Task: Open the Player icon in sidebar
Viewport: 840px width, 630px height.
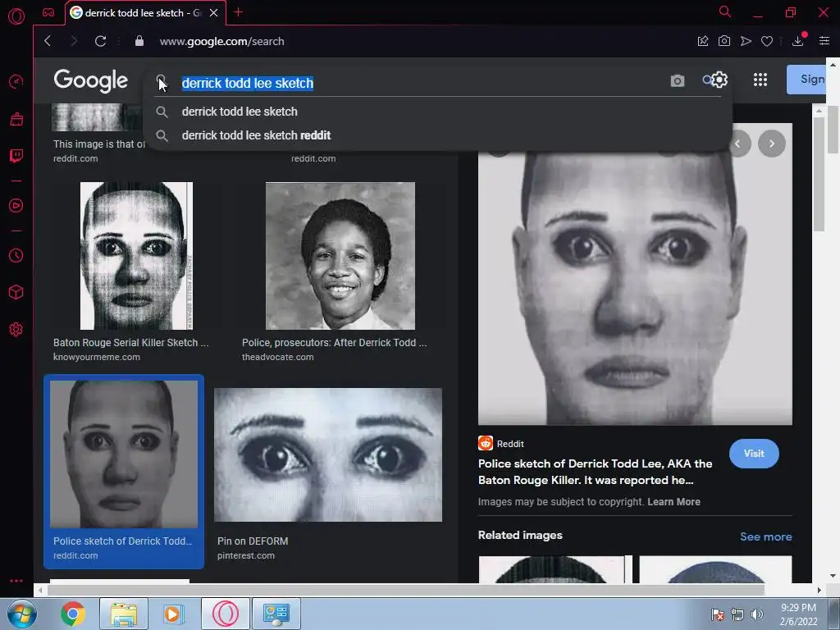Action: coord(16,206)
